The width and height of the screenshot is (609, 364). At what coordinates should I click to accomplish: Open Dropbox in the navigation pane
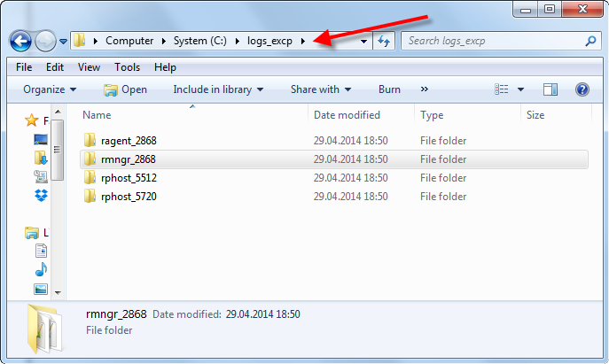point(41,196)
